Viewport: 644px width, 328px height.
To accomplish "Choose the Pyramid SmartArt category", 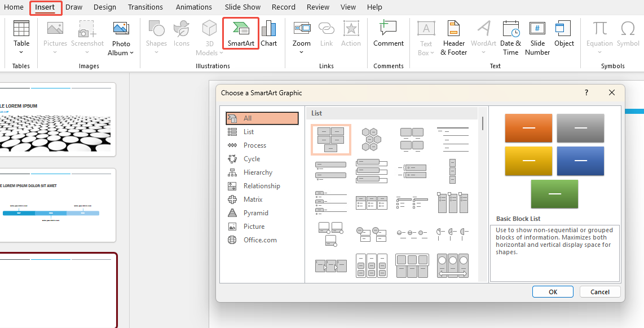I will pos(255,213).
